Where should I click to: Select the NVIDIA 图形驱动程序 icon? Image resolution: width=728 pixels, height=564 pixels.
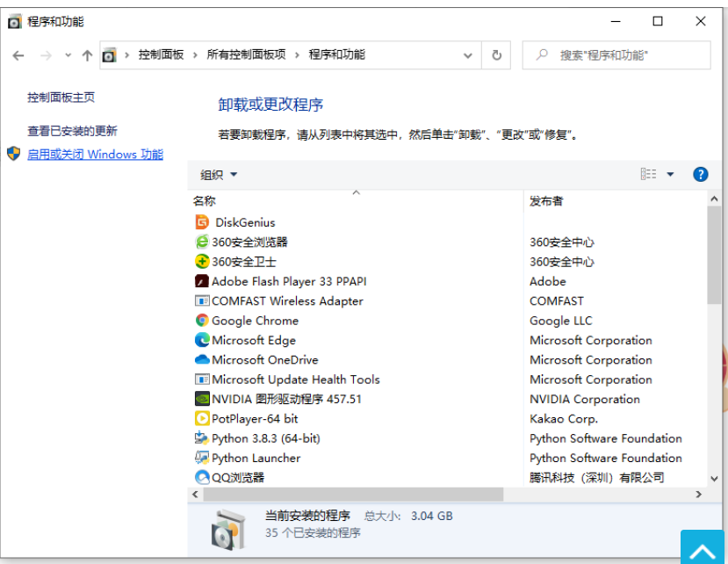tap(202, 399)
